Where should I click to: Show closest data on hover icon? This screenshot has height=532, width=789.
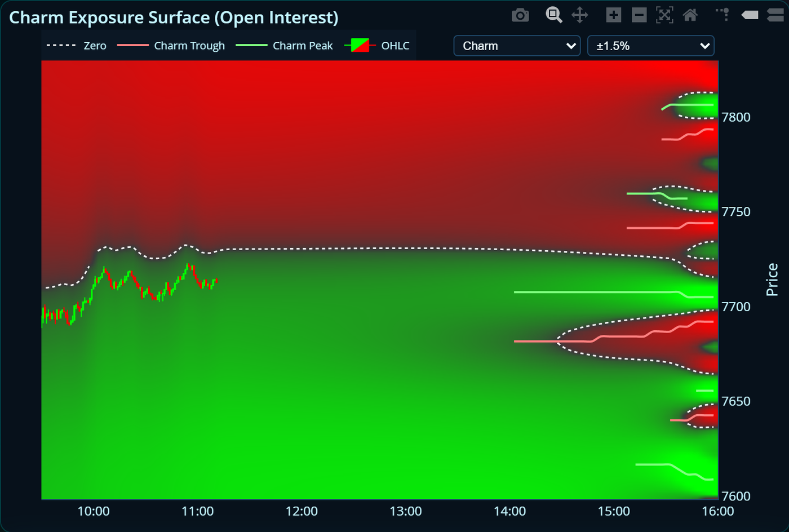pyautogui.click(x=750, y=15)
